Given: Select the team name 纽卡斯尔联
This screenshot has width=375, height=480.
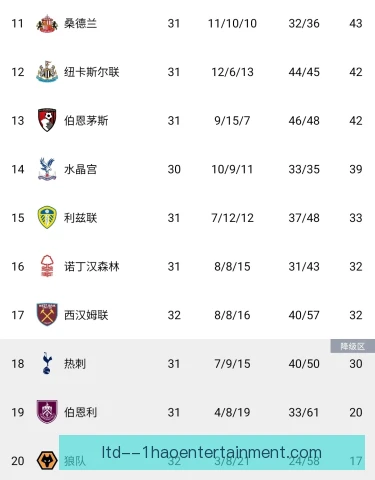Looking at the screenshot, I should click(92, 72).
